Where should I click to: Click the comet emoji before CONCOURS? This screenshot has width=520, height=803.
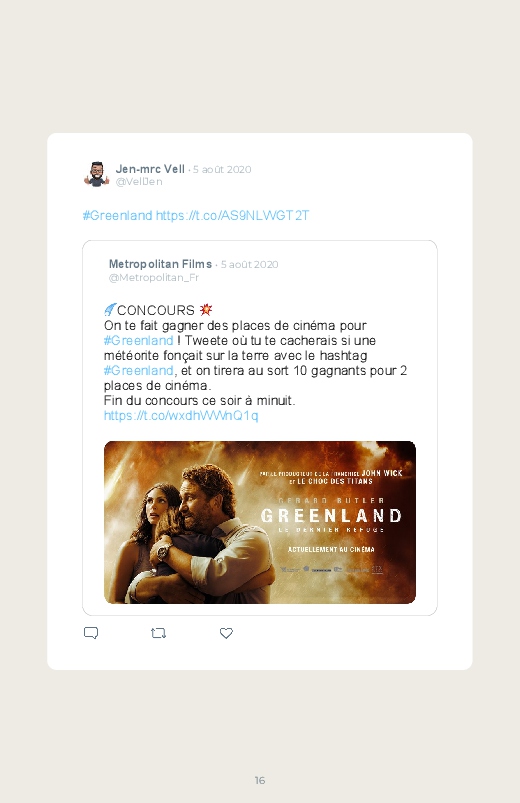(110, 309)
